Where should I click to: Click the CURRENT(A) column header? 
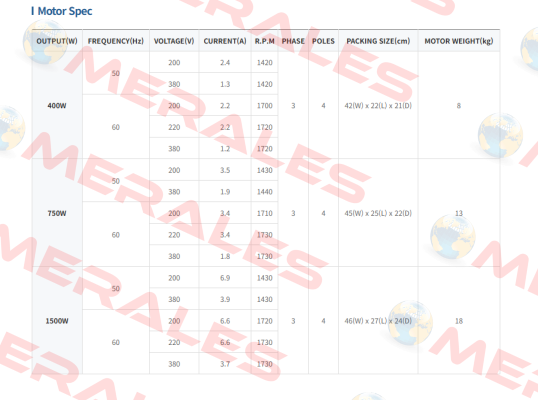pos(225,41)
